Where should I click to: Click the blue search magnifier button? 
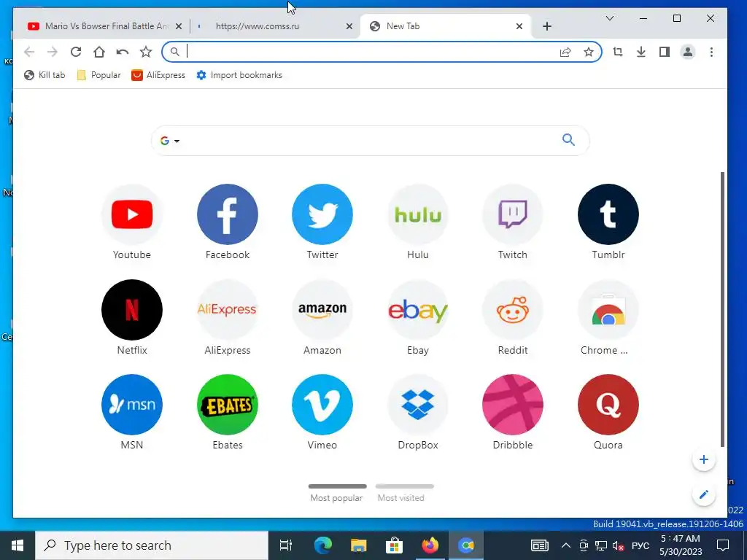568,140
